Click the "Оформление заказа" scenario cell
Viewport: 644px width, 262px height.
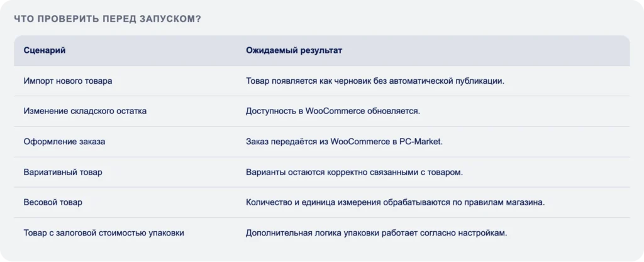65,142
